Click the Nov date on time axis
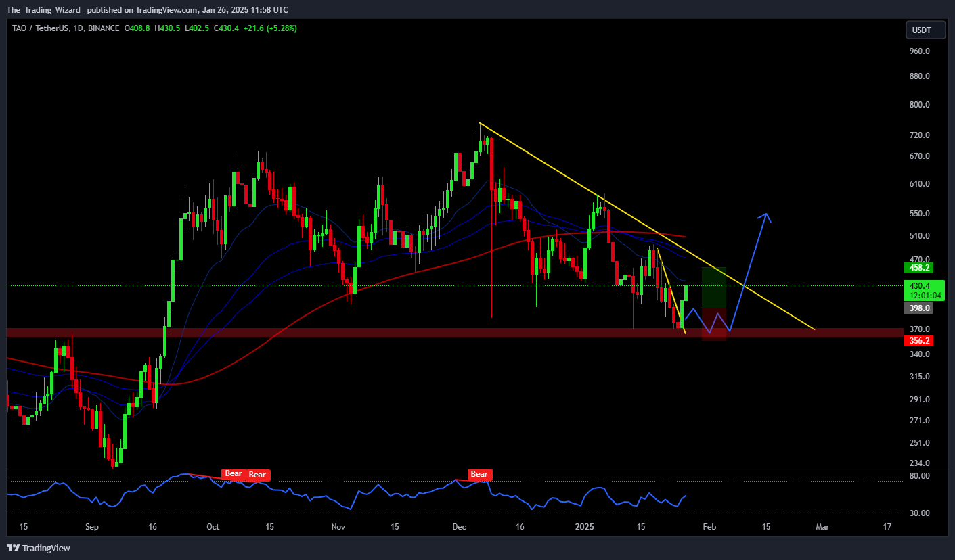Image resolution: width=955 pixels, height=560 pixels. [x=338, y=526]
